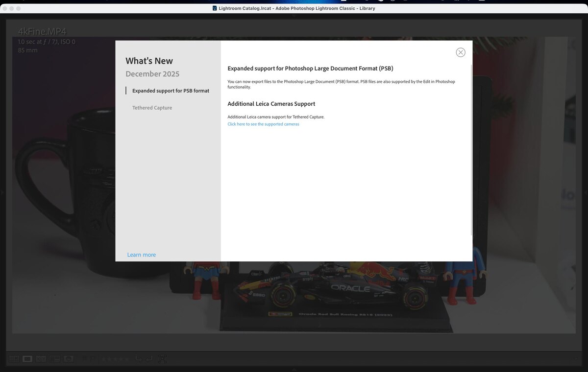
Task: Switch to Grid view in toolbar
Action: (x=14, y=359)
